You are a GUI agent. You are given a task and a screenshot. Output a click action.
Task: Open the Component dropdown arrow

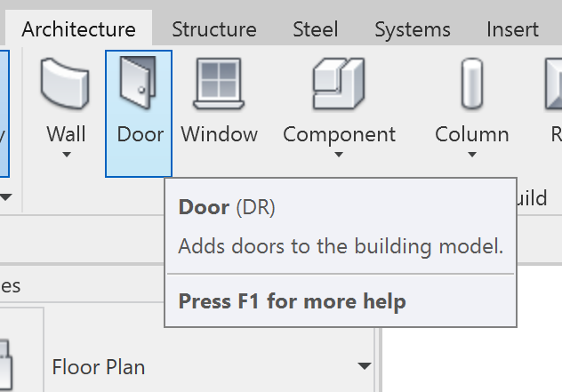(339, 155)
